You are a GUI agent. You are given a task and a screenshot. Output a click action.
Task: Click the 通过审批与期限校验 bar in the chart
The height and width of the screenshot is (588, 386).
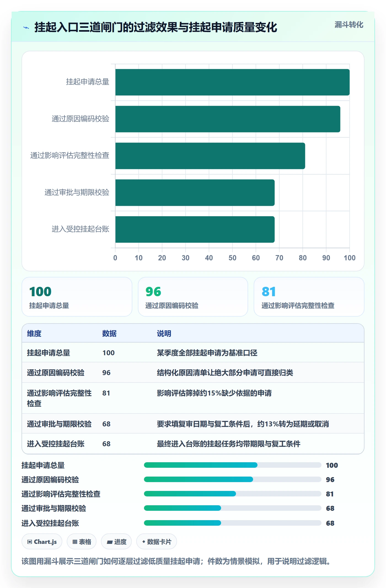[195, 193]
